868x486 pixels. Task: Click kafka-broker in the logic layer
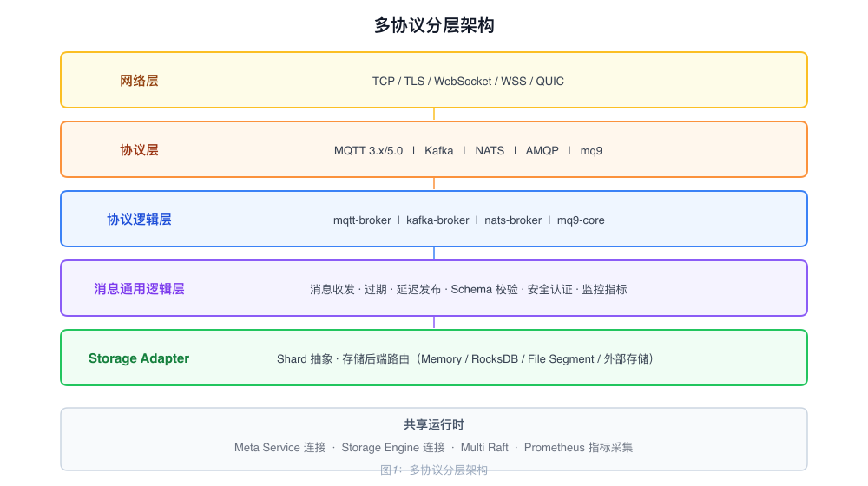[437, 220]
